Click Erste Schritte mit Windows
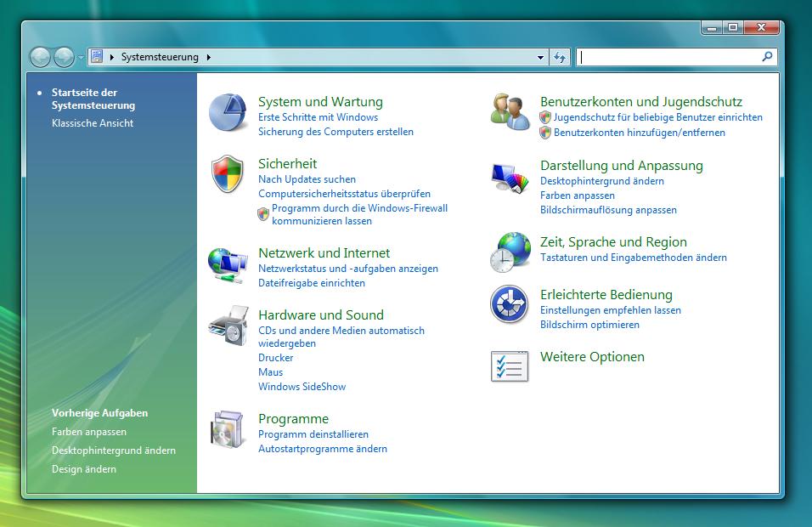Viewport: 812px width, 527px height. tap(318, 117)
